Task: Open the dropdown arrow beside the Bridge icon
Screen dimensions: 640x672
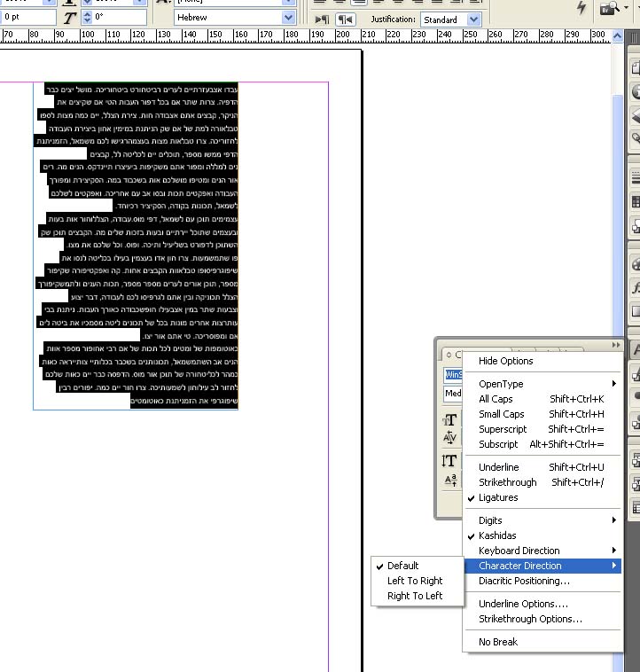Action: 627,8
